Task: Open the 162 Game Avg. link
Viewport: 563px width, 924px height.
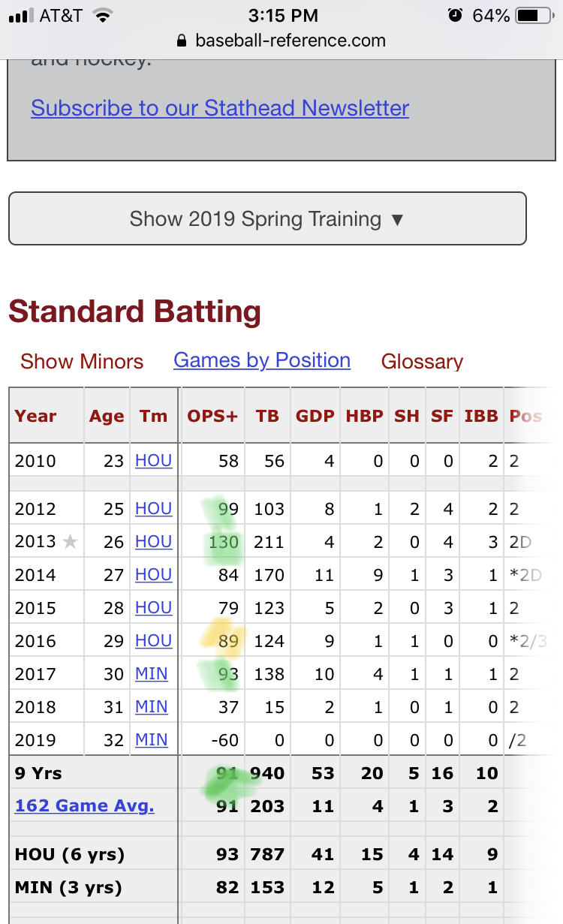Action: pos(85,806)
